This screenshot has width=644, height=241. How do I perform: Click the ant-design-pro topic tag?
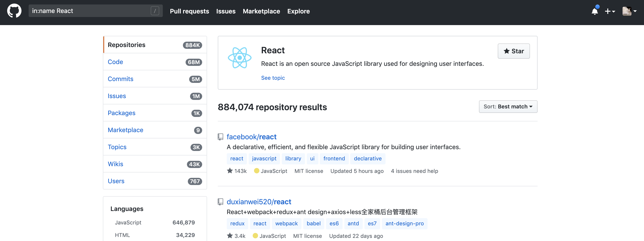(x=404, y=224)
